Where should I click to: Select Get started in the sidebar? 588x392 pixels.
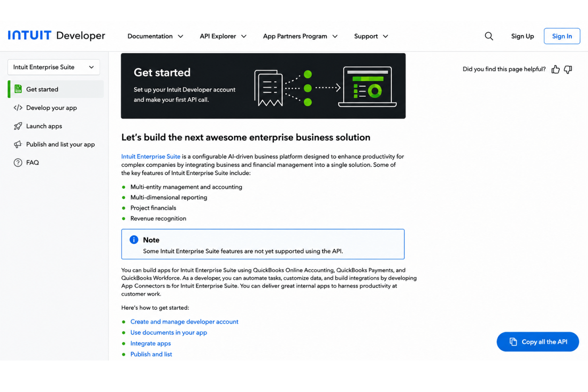pyautogui.click(x=56, y=89)
